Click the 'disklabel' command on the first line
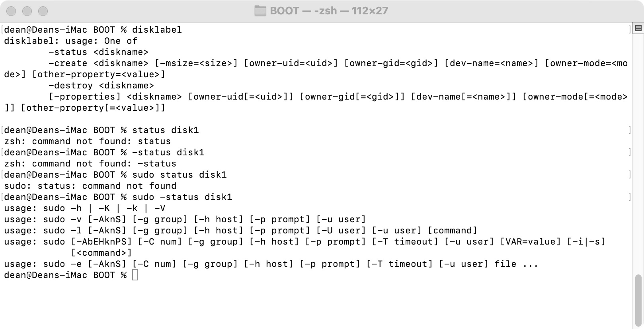The height and width of the screenshot is (329, 644). pyautogui.click(x=157, y=30)
